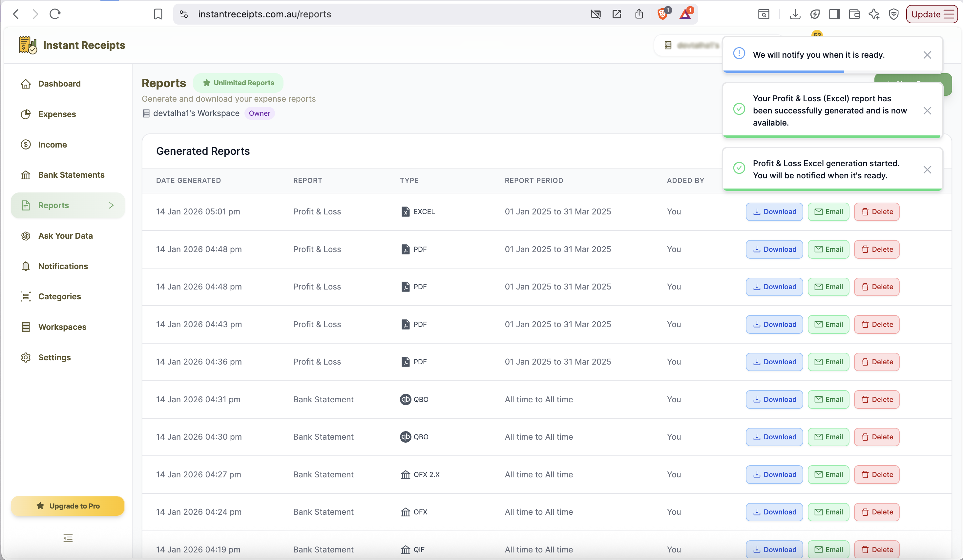Screen dimensions: 963x560
Task: Close the report successfully generated toast
Action: coord(927,111)
